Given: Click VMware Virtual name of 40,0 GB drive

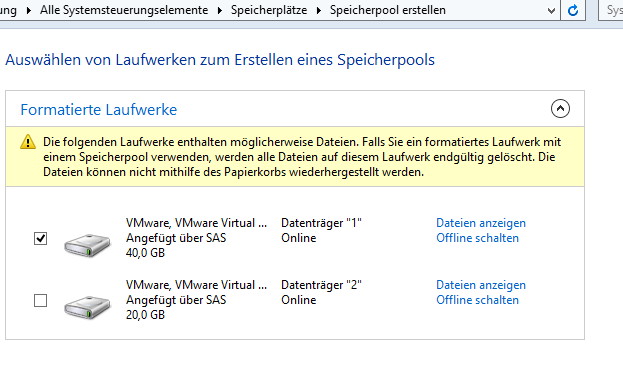Looking at the screenshot, I should point(196,223).
